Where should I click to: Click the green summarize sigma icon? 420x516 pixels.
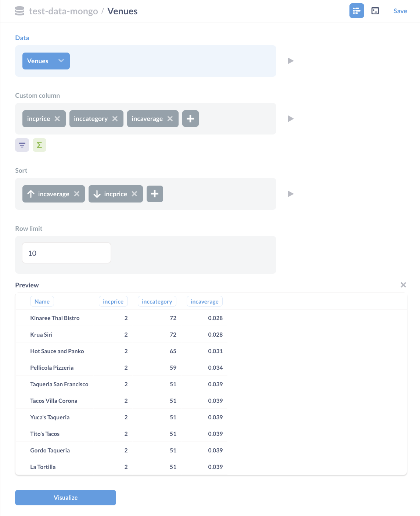pos(39,145)
